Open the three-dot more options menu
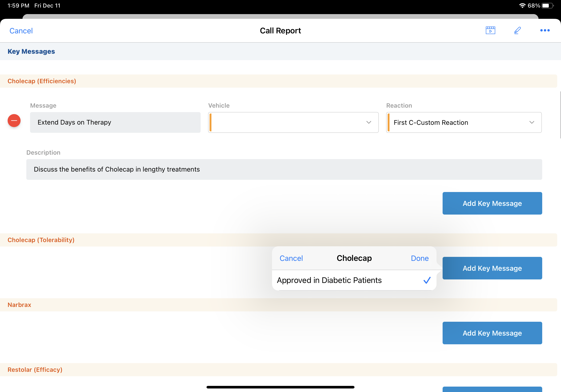Screen dimensions: 561x392 point(545,30)
